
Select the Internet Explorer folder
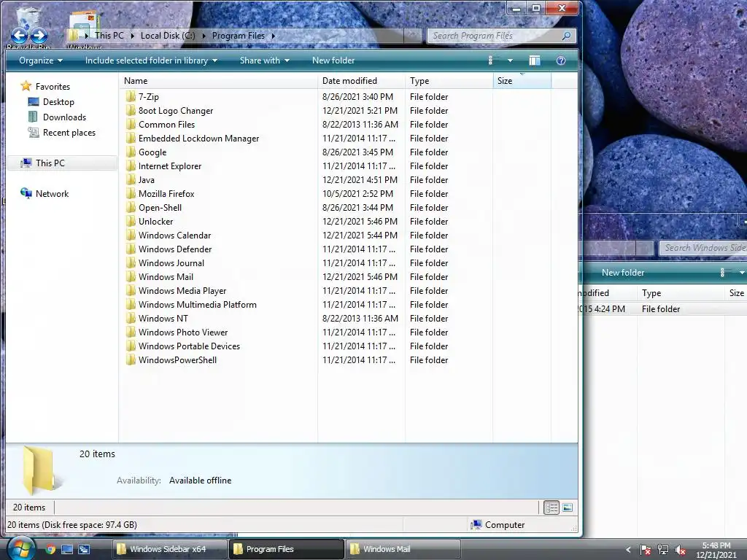pos(169,166)
